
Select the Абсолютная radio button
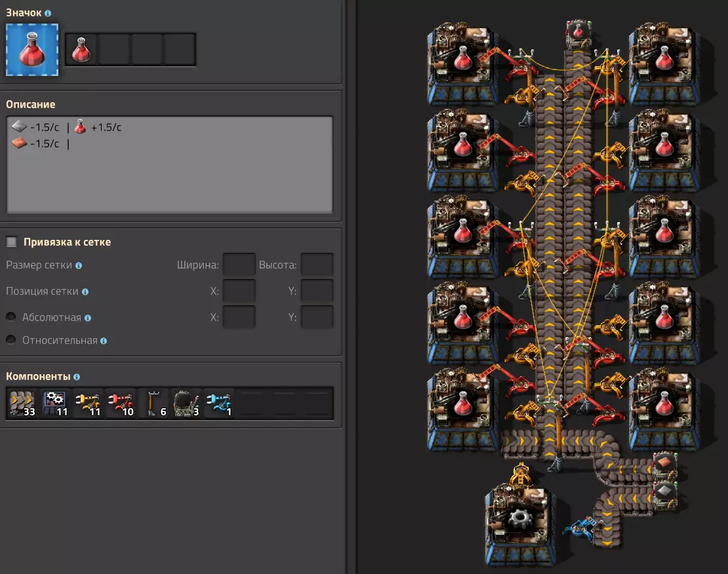(11, 316)
